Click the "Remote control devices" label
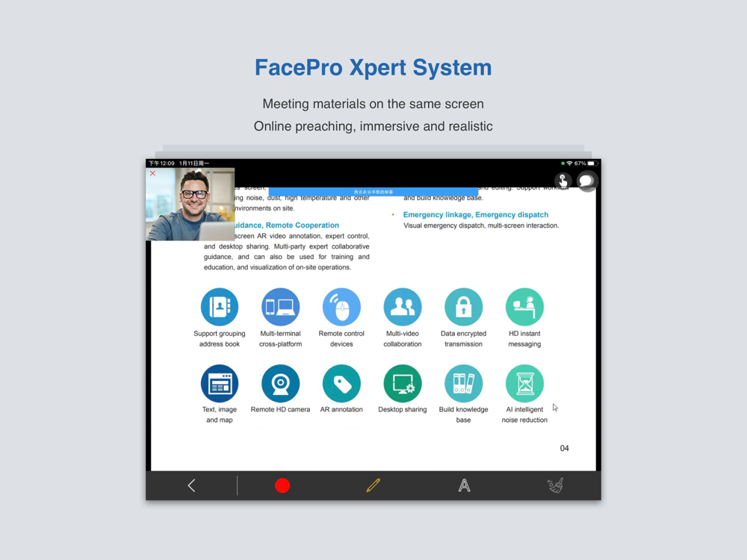Image resolution: width=747 pixels, height=560 pixels. (341, 338)
